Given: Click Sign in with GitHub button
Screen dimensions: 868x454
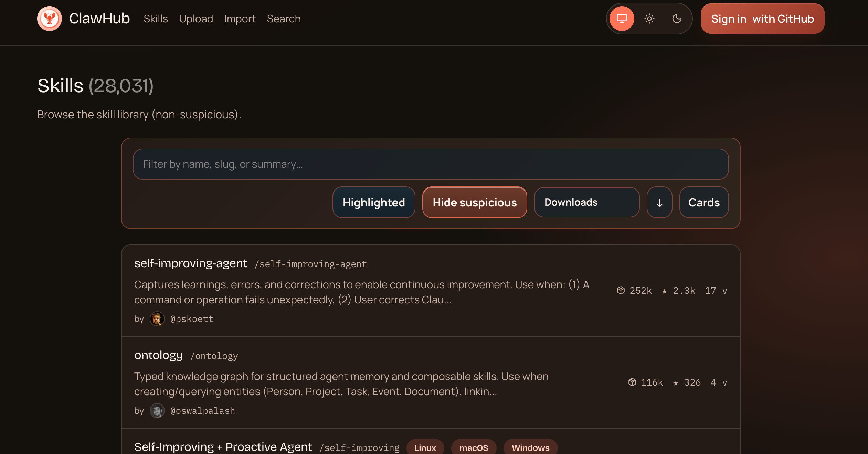Looking at the screenshot, I should tap(762, 19).
